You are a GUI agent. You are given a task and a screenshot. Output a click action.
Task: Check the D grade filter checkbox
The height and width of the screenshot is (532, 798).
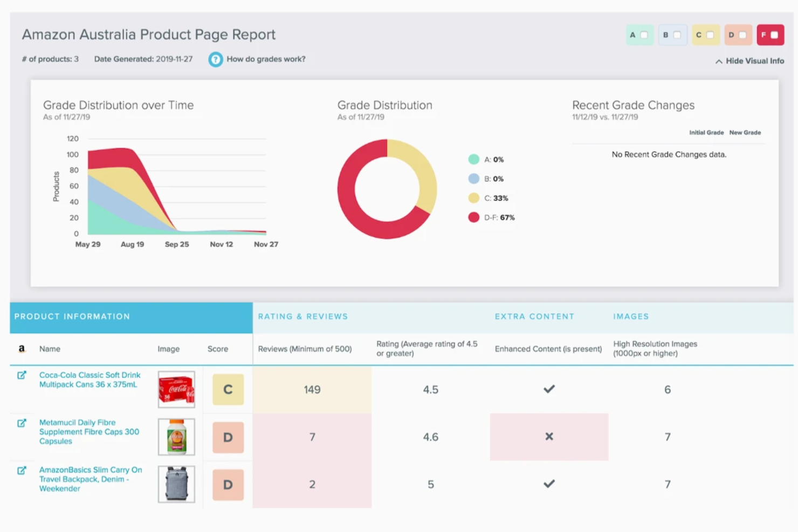742,34
